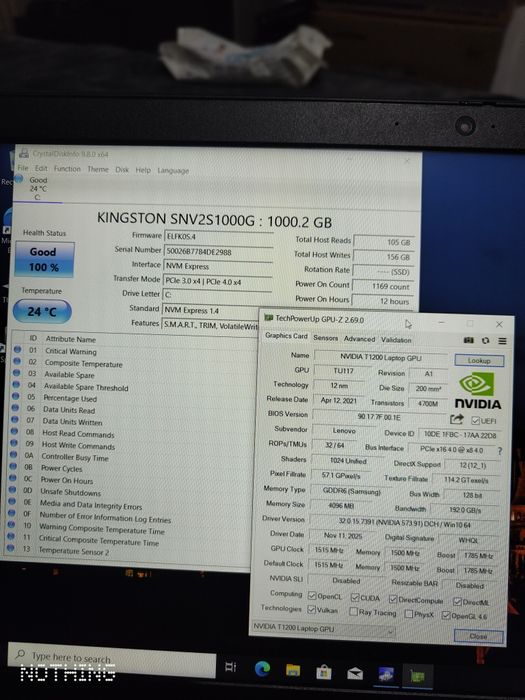This screenshot has width=525, height=700.
Task: Click the status dot for Unsafe Shutdowns
Action: click(12, 490)
